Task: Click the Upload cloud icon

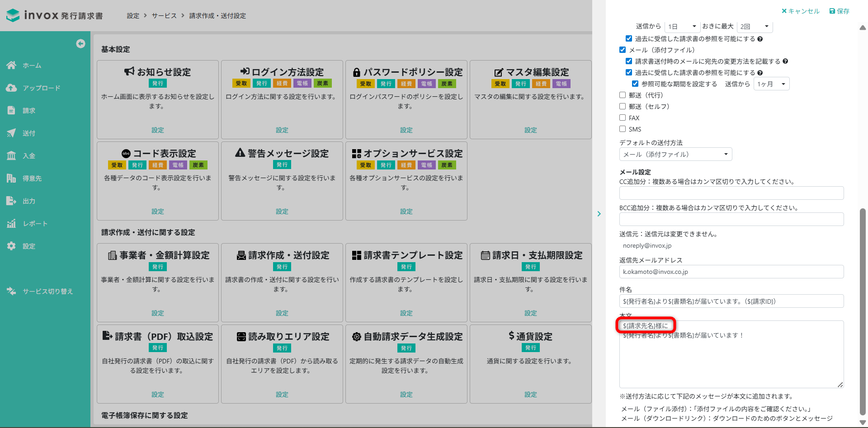Action: [x=11, y=88]
